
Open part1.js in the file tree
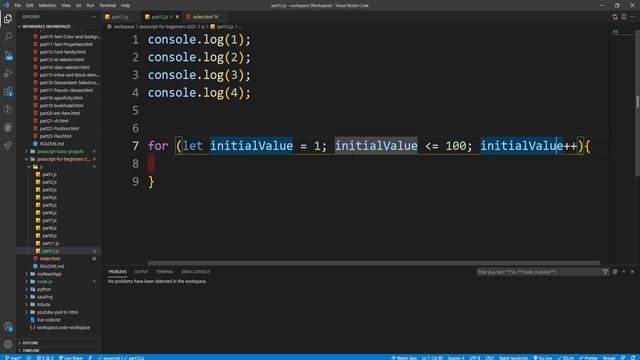click(58, 174)
